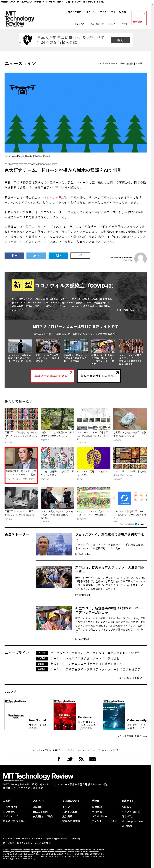Click the Hatena B! bookmark button
The width and height of the screenshot is (154, 868).
(x=58, y=255)
